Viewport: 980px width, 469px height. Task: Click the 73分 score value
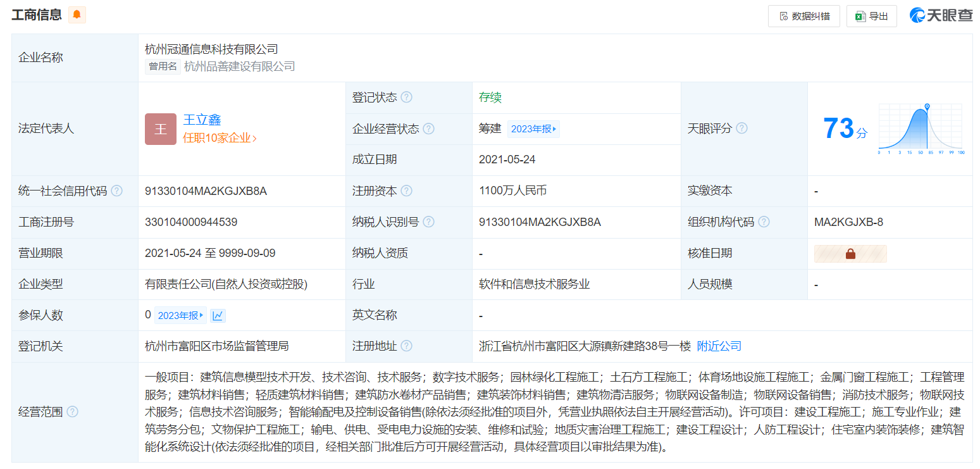[845, 128]
